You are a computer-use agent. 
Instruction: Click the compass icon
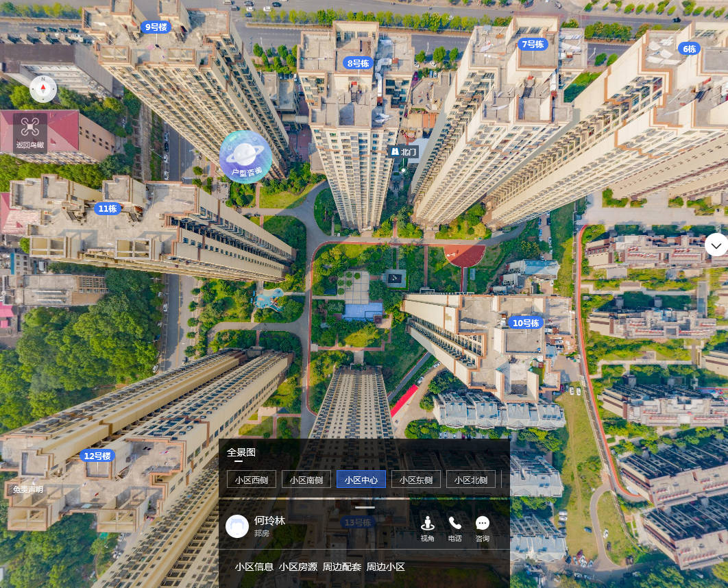[43, 89]
